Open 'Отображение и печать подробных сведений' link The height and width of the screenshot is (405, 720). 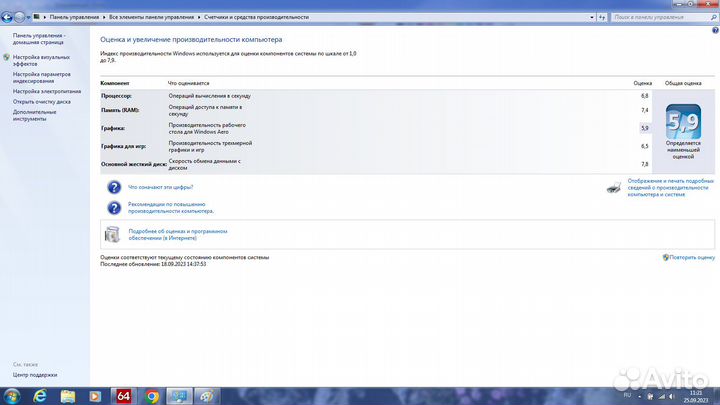coord(670,188)
